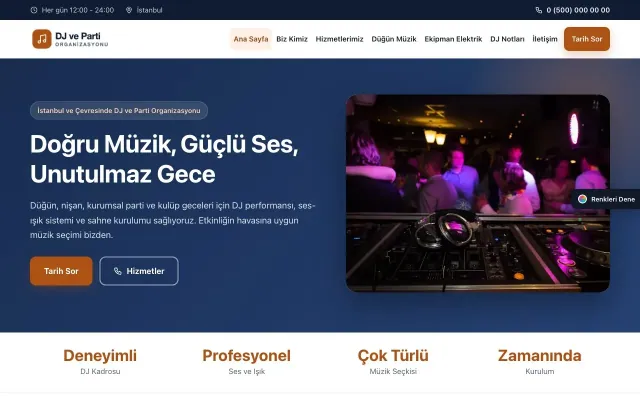The height and width of the screenshot is (400, 640).
Task: Click 'Her gün 12:00 - 24:00' text
Action: [78, 10]
